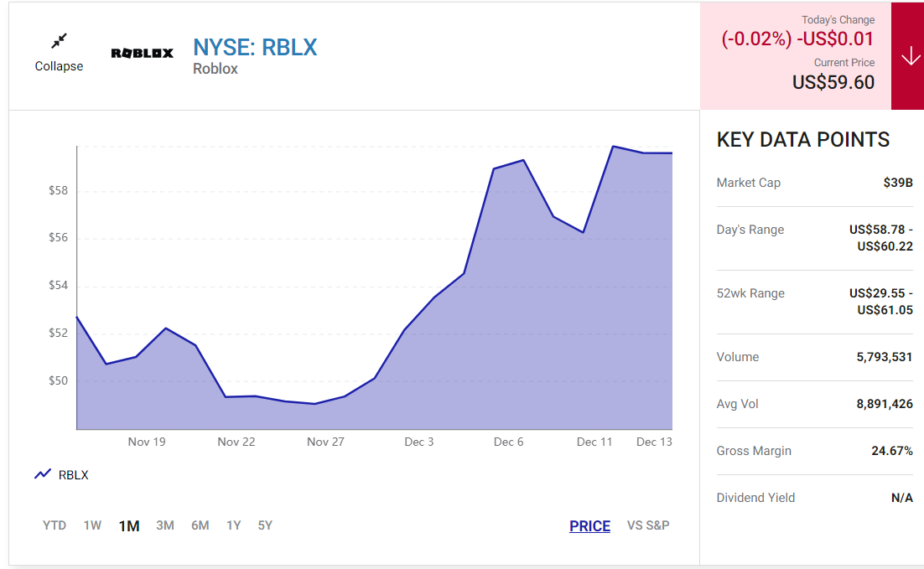The image size is (924, 569).
Task: Click the Dec 13 axis label
Action: (654, 442)
